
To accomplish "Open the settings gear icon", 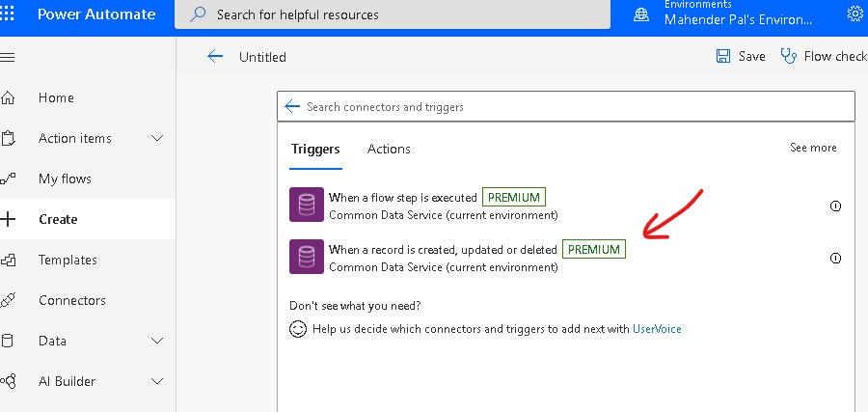I will coord(854,14).
